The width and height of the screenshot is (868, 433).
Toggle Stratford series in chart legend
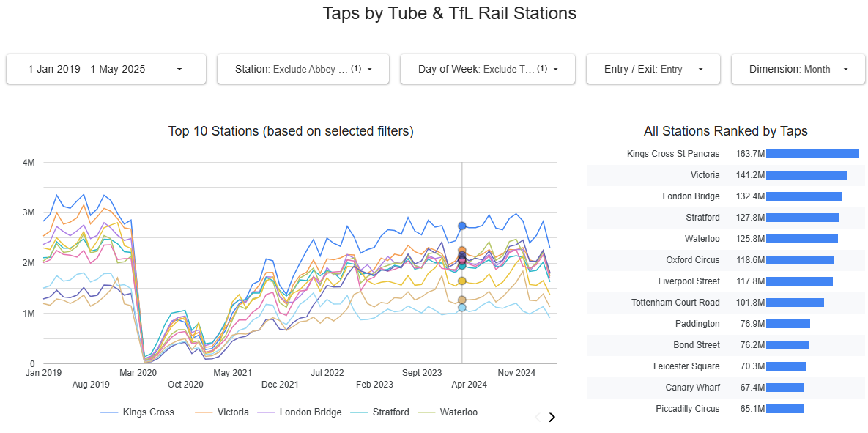[380, 412]
